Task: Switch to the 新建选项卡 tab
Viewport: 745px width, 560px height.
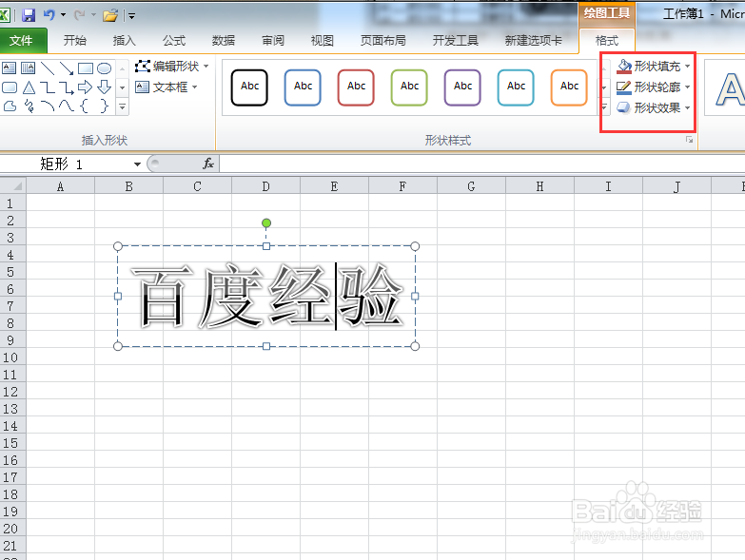Action: 534,41
